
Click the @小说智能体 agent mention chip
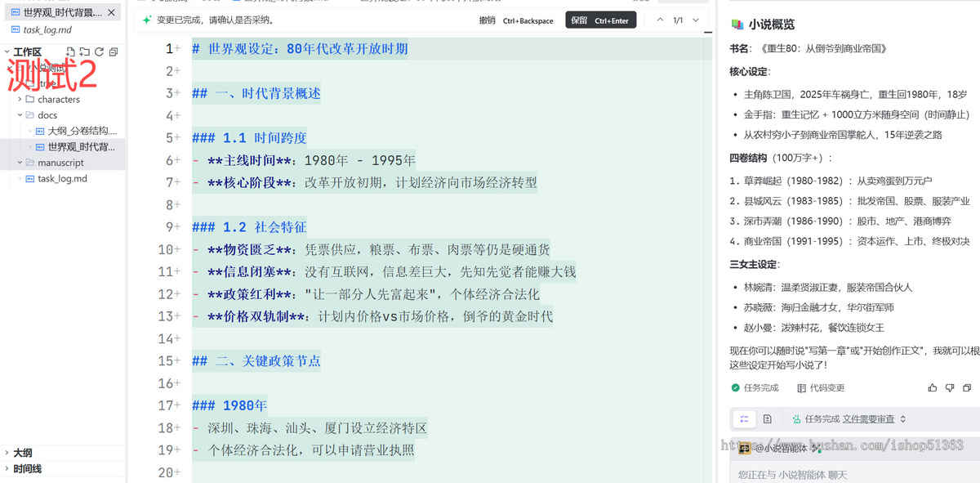779,448
